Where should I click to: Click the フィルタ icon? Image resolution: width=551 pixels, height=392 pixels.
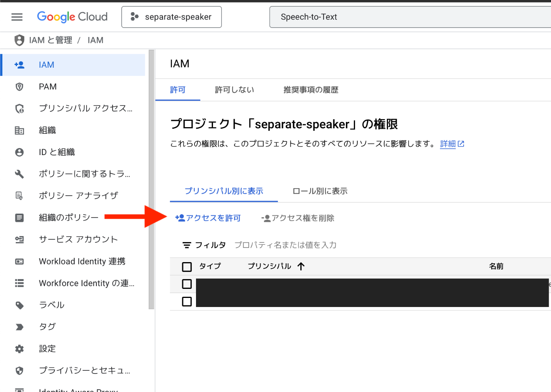point(187,245)
